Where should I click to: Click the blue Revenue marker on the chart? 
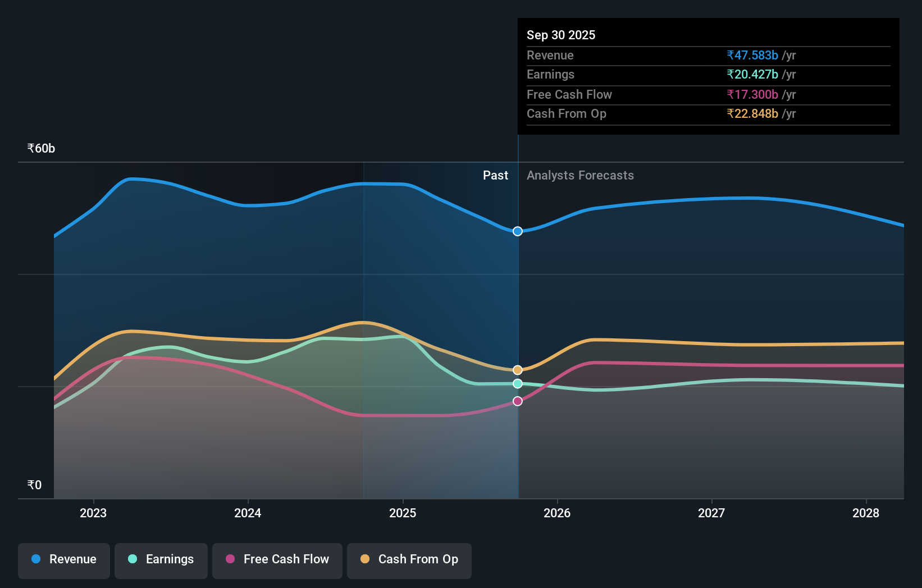pos(517,231)
